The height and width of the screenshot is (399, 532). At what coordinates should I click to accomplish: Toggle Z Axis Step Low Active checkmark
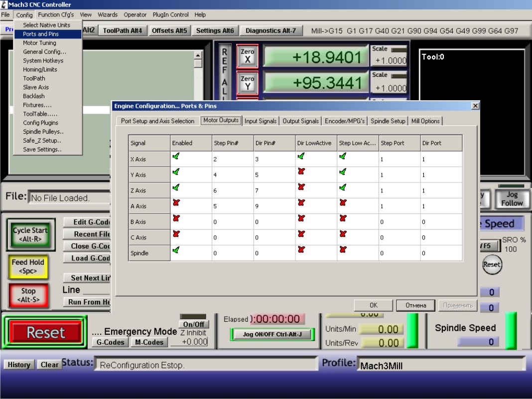pos(343,188)
